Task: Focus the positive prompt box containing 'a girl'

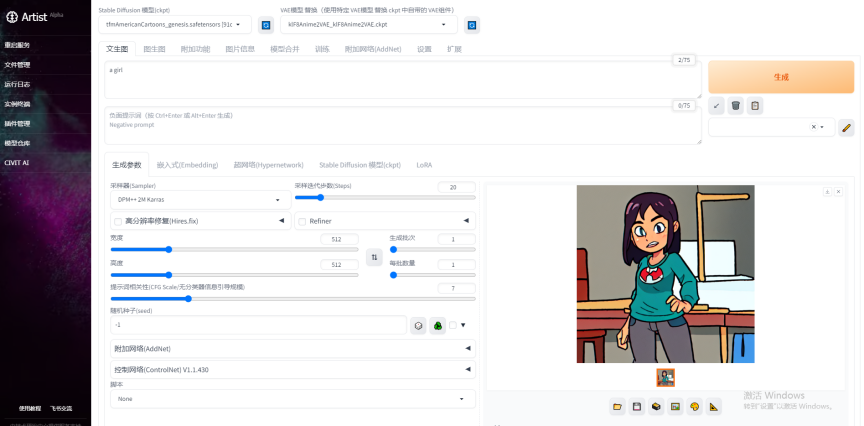Action: click(403, 80)
